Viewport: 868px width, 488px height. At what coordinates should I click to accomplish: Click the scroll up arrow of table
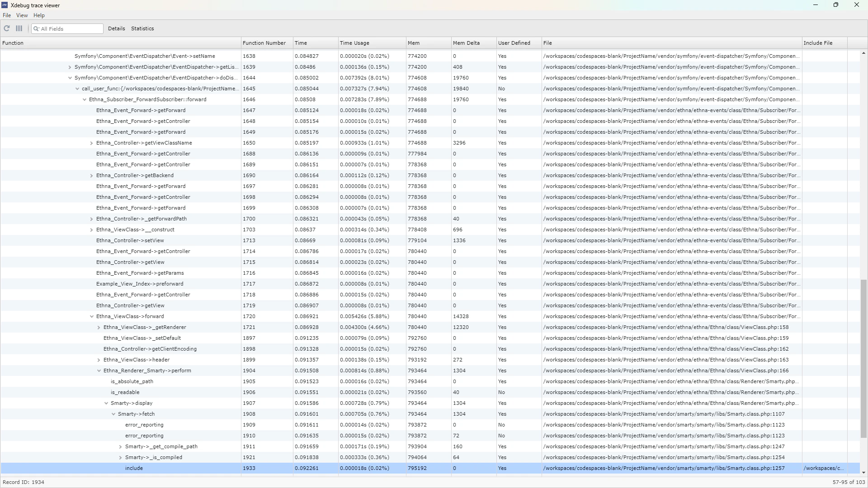(x=863, y=53)
